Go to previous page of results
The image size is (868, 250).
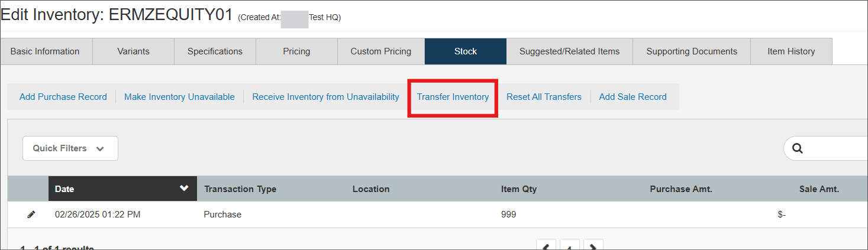click(x=546, y=246)
